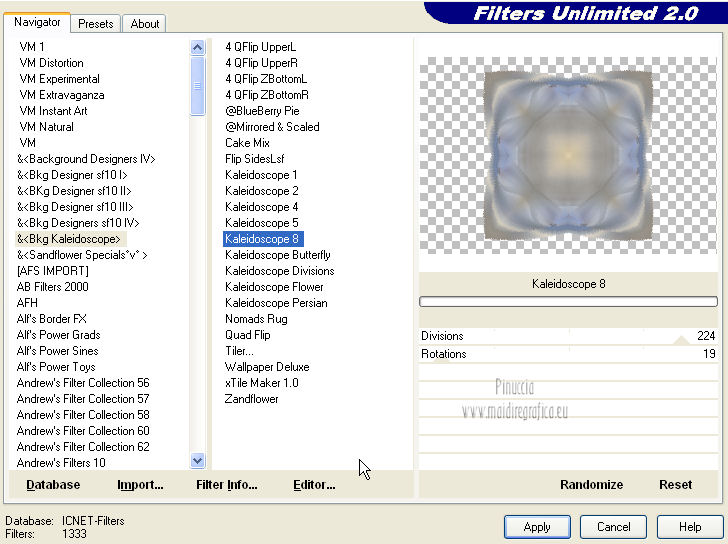Choose 4 QFlip ZBottomL filter
The image size is (728, 544).
click(x=266, y=79)
